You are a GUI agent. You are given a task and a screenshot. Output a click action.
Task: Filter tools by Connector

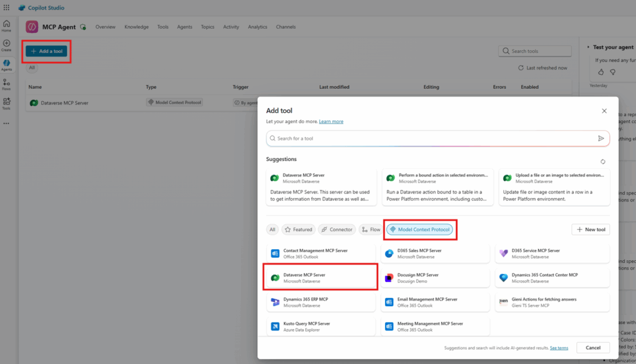[x=337, y=229]
